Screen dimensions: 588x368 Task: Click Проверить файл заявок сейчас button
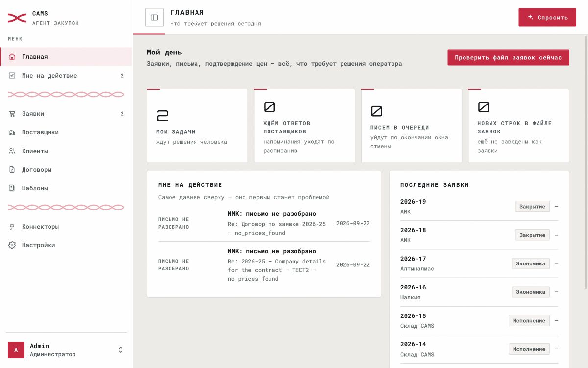508,57
